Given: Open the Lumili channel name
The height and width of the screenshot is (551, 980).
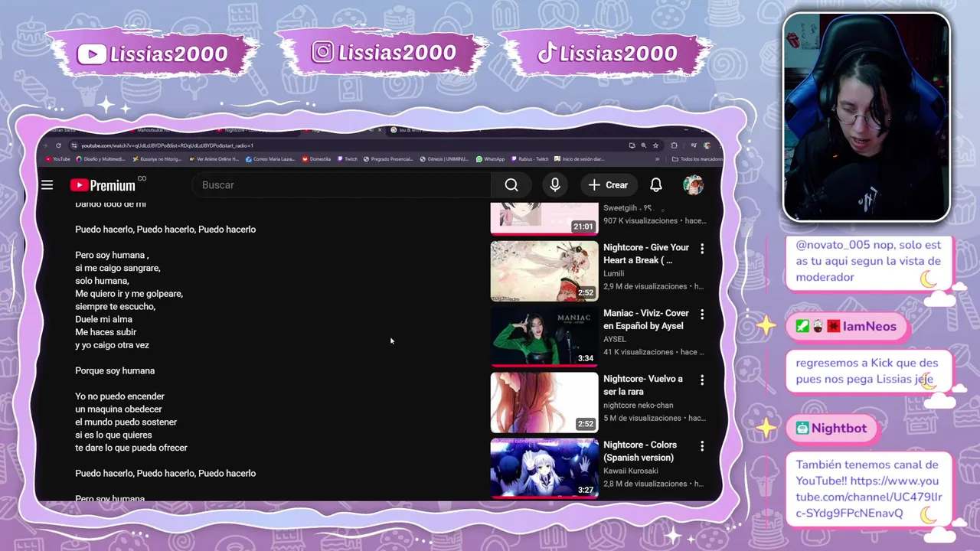Looking at the screenshot, I should coord(613,273).
